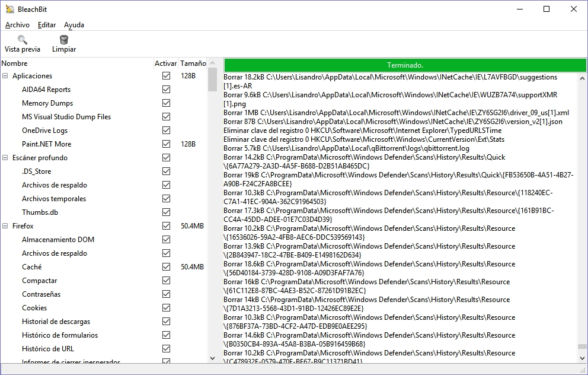The width and height of the screenshot is (588, 375).
Task: Toggle the Thumbs.db checkbox
Action: pos(166,212)
